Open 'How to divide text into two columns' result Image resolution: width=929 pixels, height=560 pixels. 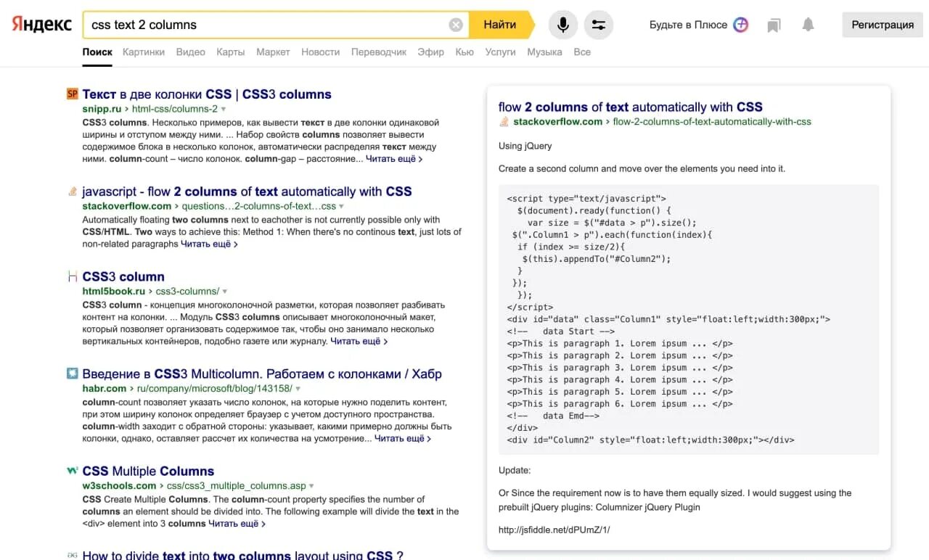tap(242, 554)
